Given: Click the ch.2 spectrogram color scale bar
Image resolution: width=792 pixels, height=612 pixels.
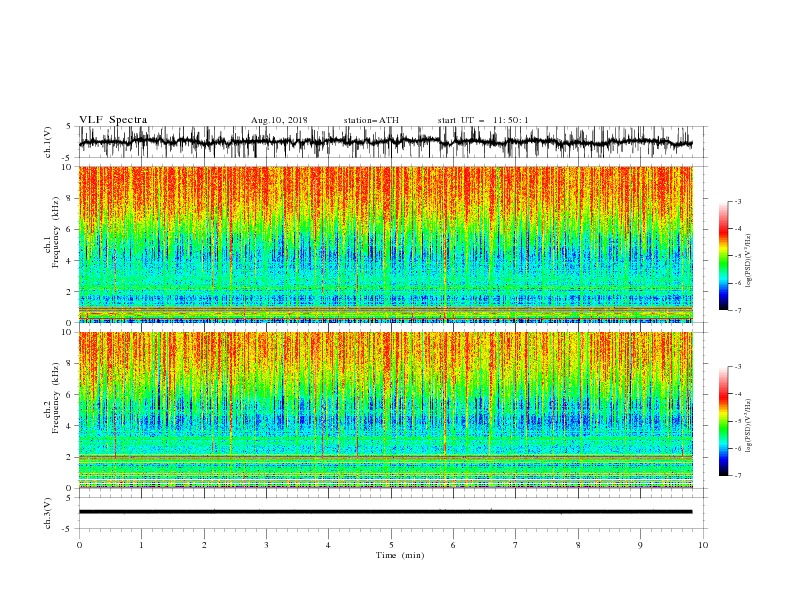Looking at the screenshot, I should coord(723,421).
